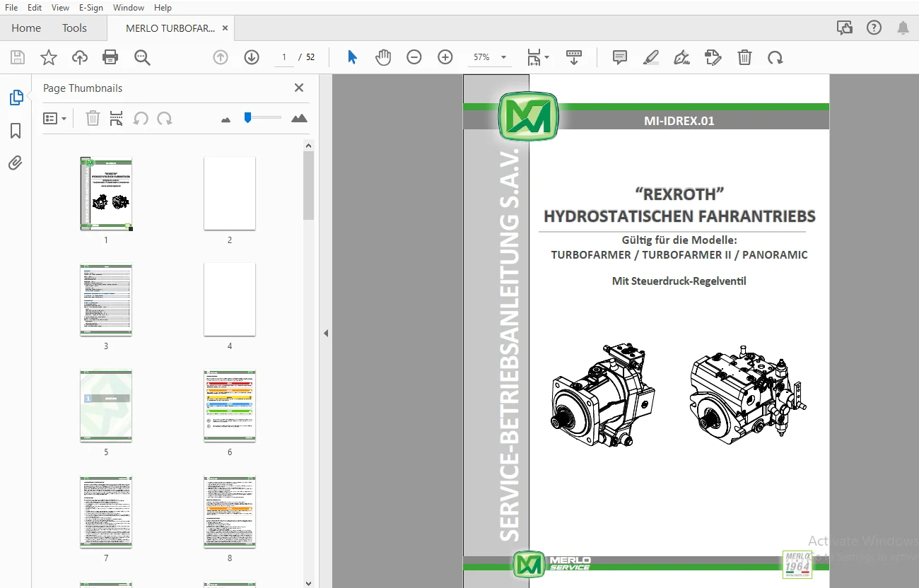The height and width of the screenshot is (588, 919).
Task: Select page 6 thumbnail
Action: tap(230, 406)
